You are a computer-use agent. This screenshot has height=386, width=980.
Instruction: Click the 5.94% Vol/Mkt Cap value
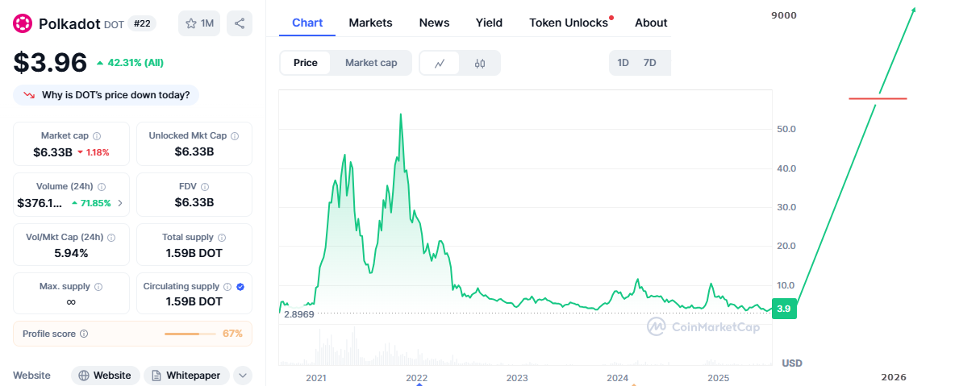(x=71, y=253)
